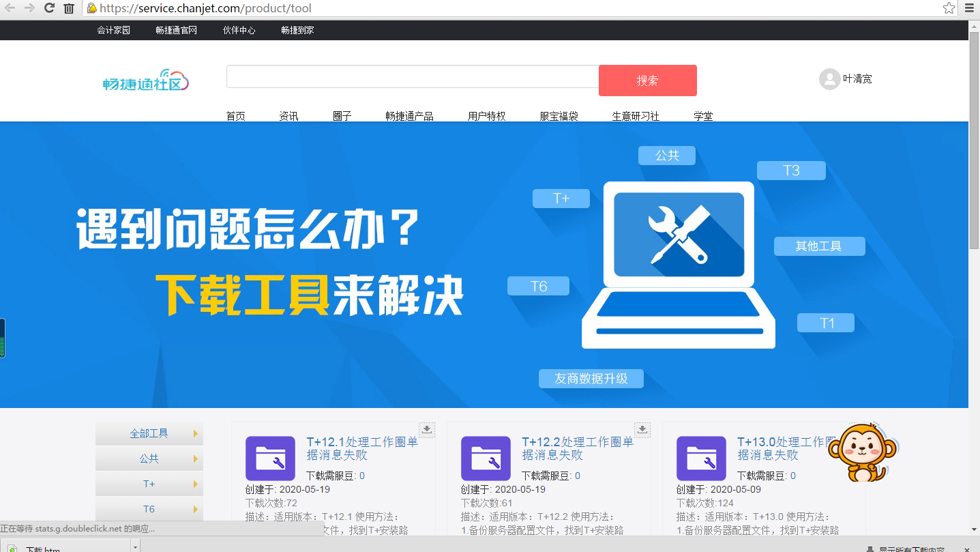Select the T+ sidebar category label
980x552 pixels.
pyautogui.click(x=149, y=484)
